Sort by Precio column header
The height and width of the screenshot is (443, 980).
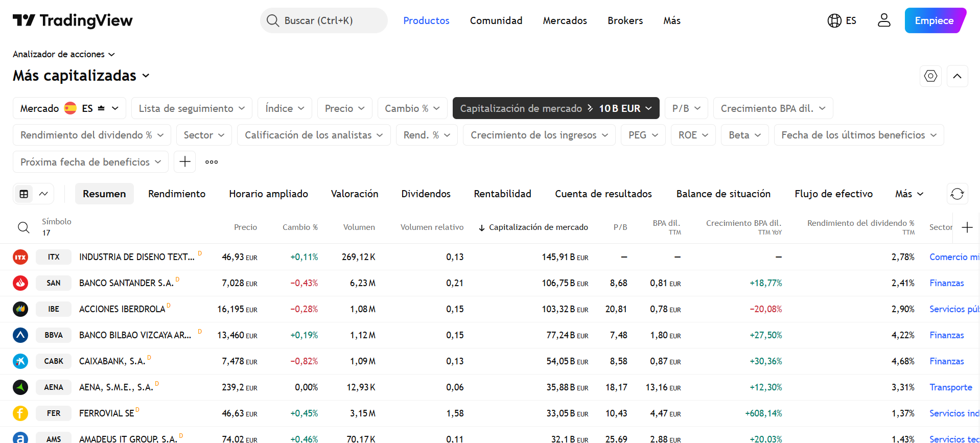[x=245, y=227]
